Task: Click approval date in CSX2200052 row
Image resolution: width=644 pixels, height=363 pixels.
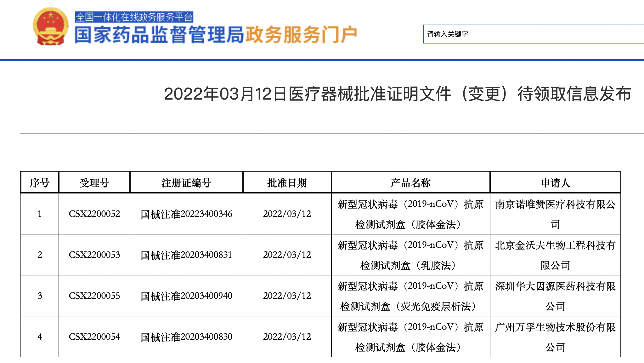Action: point(287,214)
